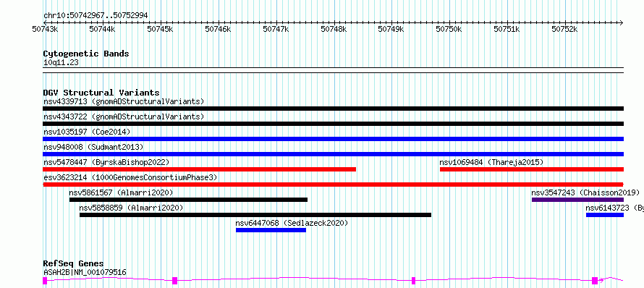Click the 50744k ruler tick label
644x288 pixels.
pos(103,29)
